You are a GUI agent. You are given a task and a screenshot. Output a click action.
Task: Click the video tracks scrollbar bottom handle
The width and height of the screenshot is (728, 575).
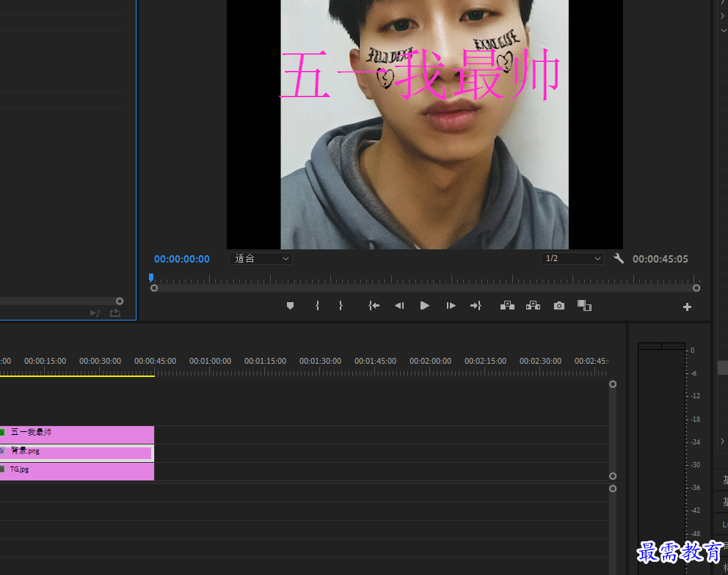pos(613,476)
